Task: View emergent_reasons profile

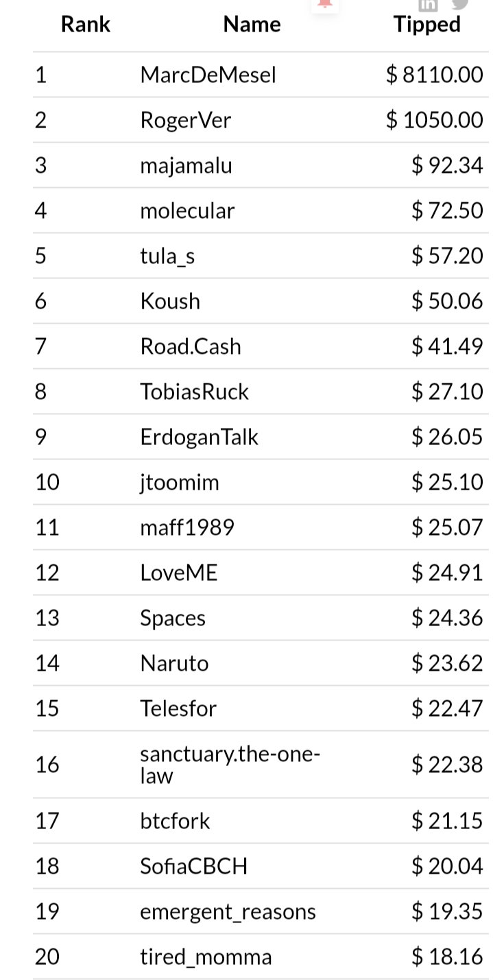Action: click(x=228, y=912)
